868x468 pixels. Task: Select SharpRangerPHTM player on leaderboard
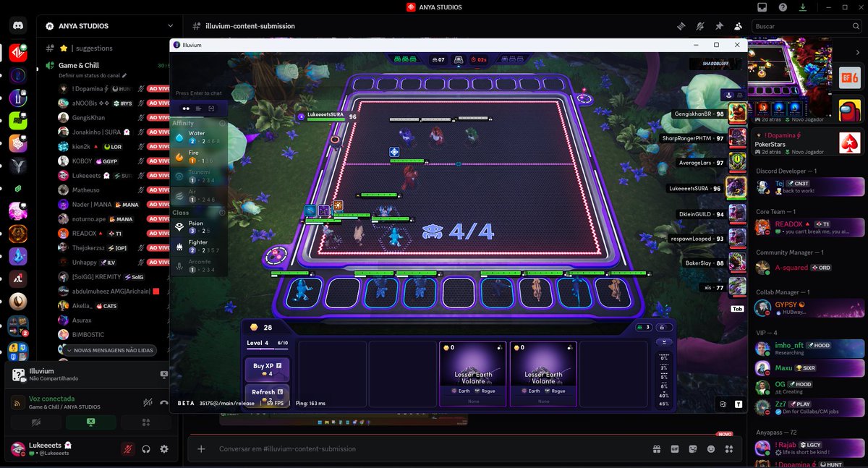704,138
